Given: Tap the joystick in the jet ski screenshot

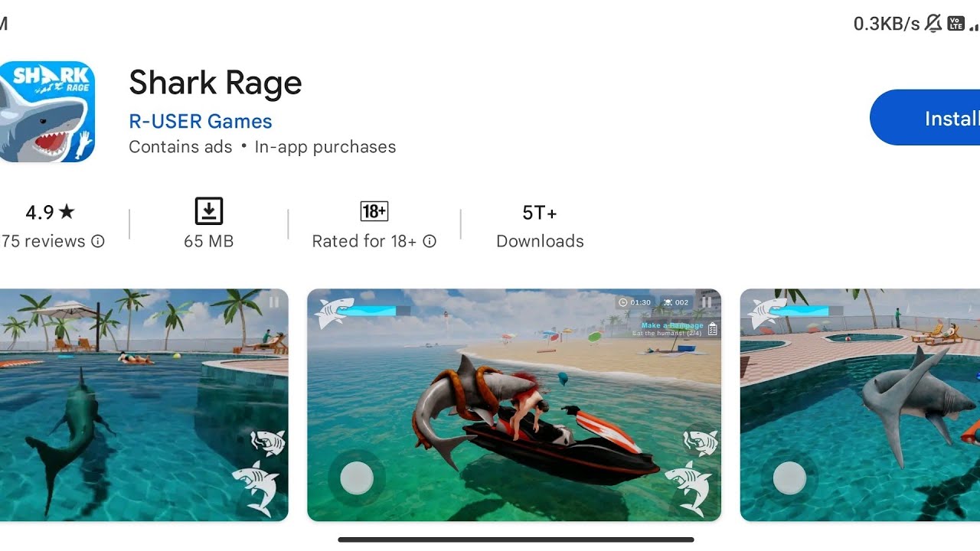Looking at the screenshot, I should (x=356, y=478).
